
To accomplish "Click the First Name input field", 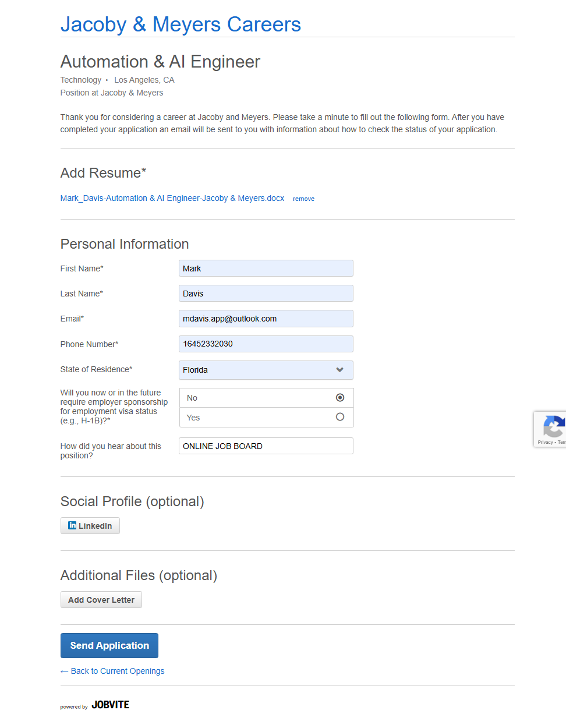I will click(x=266, y=268).
